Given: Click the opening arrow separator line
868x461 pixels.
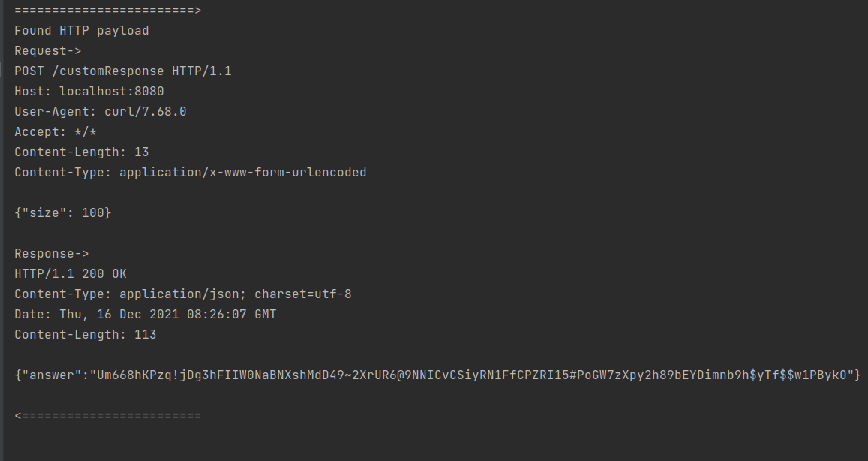Looking at the screenshot, I should pyautogui.click(x=108, y=11).
